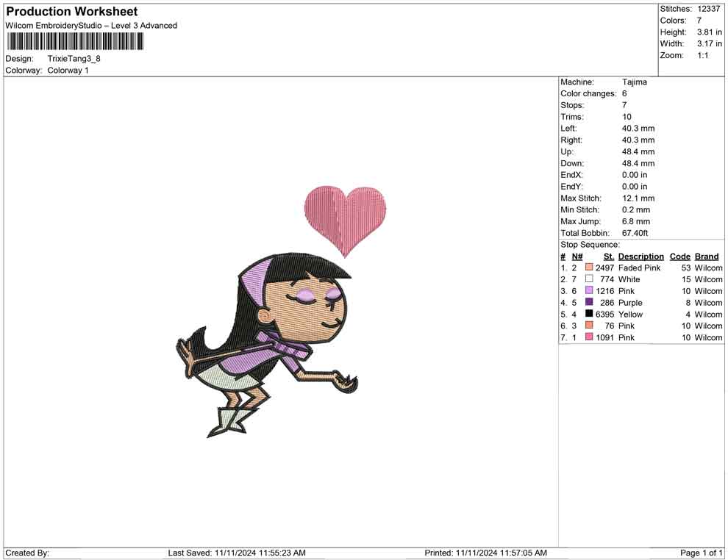This screenshot has width=728, height=560.
Task: Click the swatch with 76 stitches
Action: pos(589,326)
